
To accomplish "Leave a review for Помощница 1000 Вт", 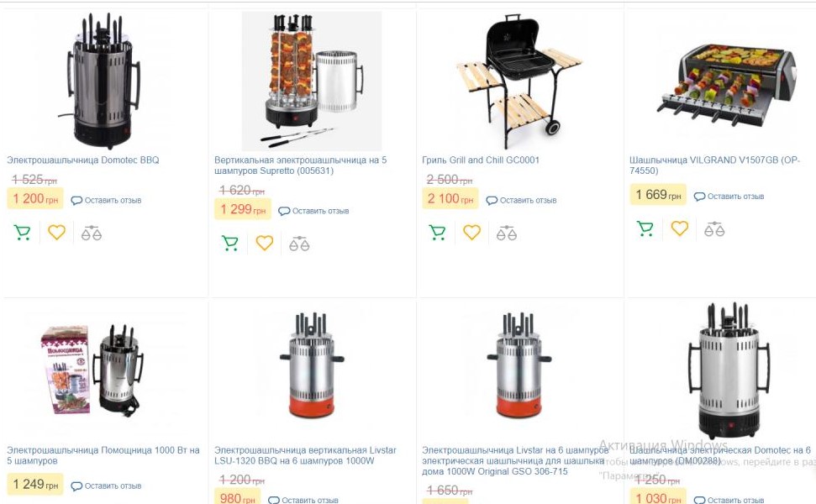I will [x=108, y=486].
